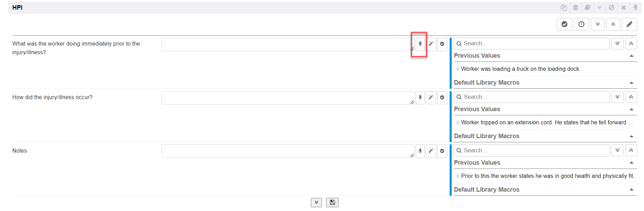
Task: Click the double-chevron-down button beside the Notes search
Action: pos(617,150)
